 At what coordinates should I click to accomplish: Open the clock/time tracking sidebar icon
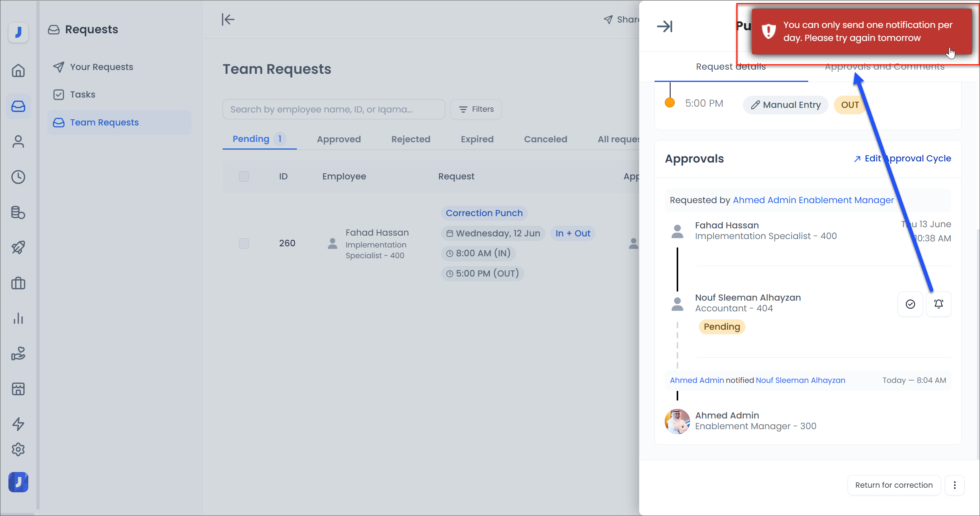18,177
